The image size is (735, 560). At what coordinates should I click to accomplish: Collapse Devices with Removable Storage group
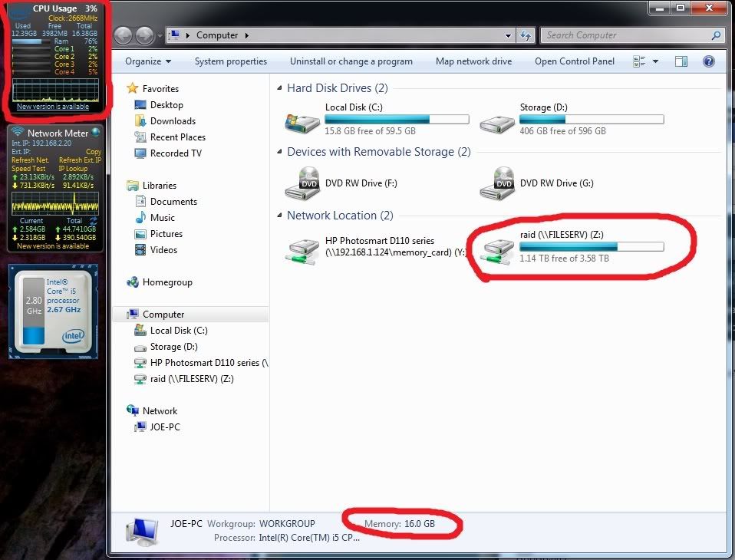click(279, 151)
